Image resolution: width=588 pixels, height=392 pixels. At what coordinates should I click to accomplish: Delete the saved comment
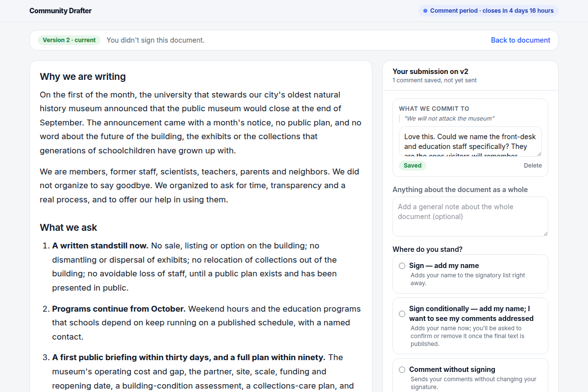tap(533, 166)
